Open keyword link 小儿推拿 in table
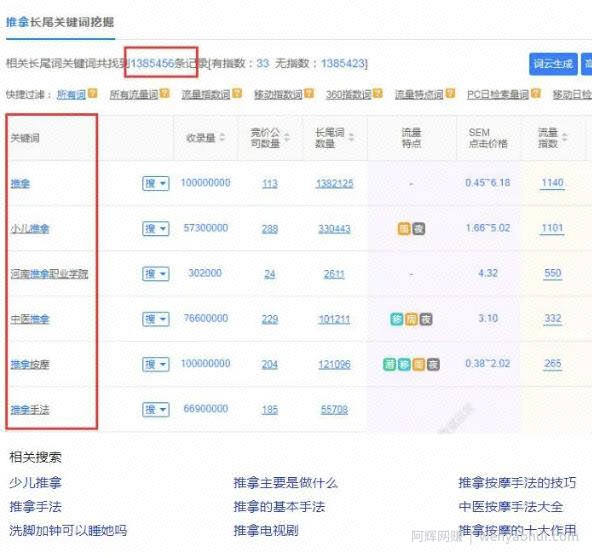The width and height of the screenshot is (592, 558). [30, 229]
